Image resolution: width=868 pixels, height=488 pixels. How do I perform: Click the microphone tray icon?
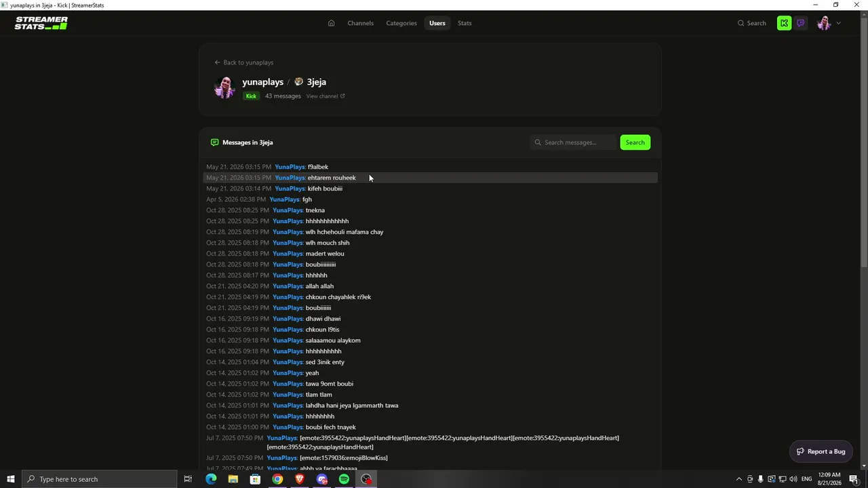pyautogui.click(x=760, y=479)
